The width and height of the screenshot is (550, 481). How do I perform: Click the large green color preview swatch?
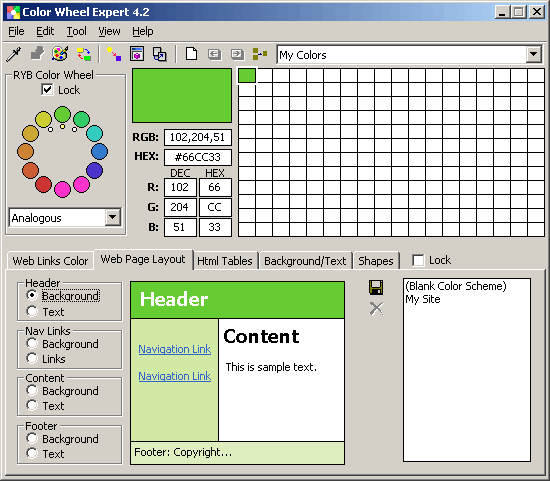coord(182,95)
